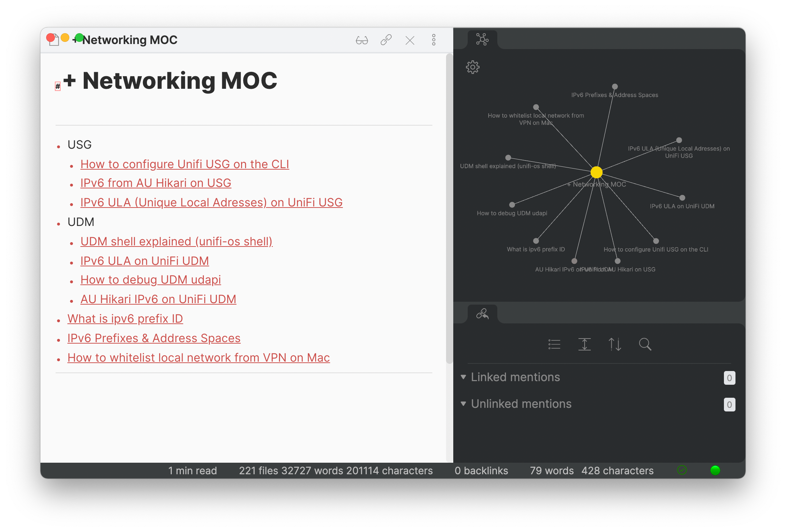Select the local graph view tab
This screenshot has width=786, height=532.
coord(482,39)
